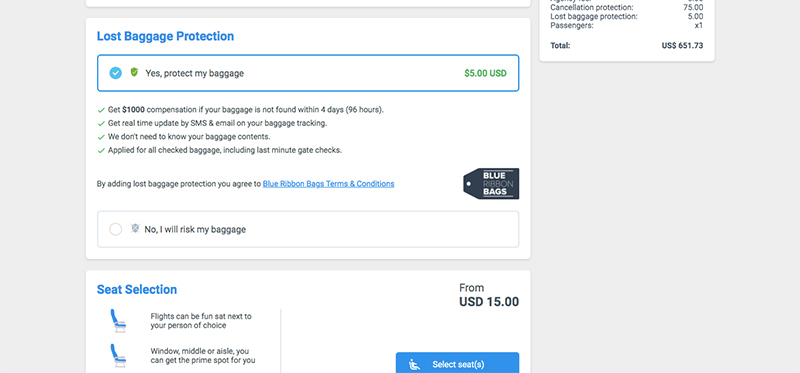The height and width of the screenshot is (373, 800).
Task: Click the Cancellation protection line in summary
Action: point(627,7)
